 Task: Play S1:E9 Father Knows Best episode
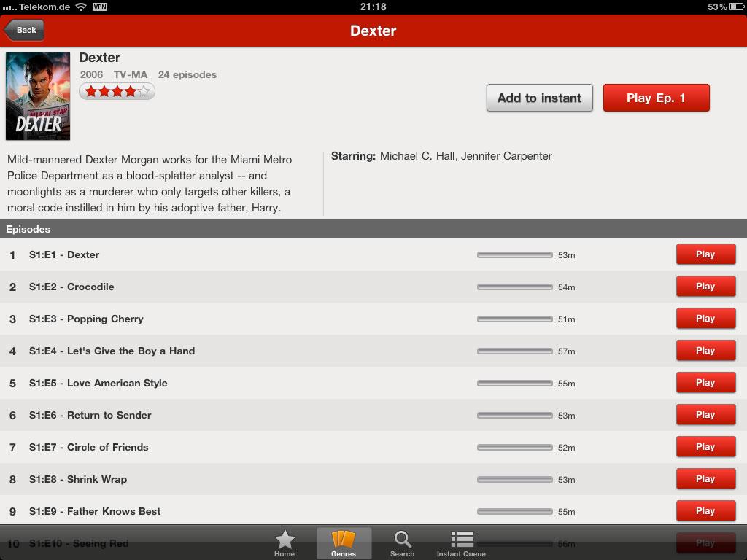click(x=705, y=510)
